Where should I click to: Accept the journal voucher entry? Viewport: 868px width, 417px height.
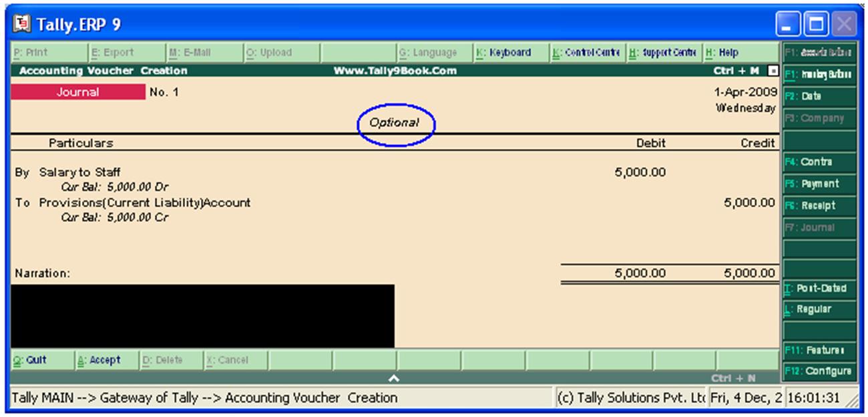click(x=97, y=359)
